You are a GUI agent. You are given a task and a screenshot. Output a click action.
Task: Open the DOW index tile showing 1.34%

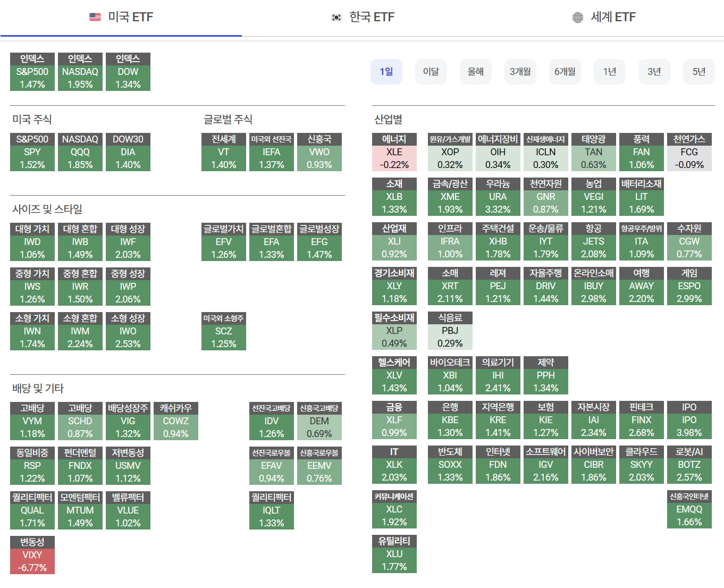(x=128, y=72)
